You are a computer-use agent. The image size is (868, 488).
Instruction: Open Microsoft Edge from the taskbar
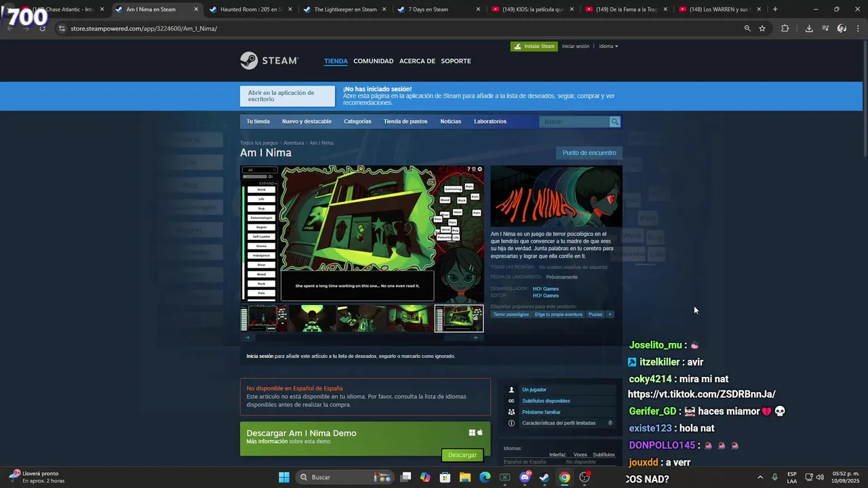(x=485, y=477)
